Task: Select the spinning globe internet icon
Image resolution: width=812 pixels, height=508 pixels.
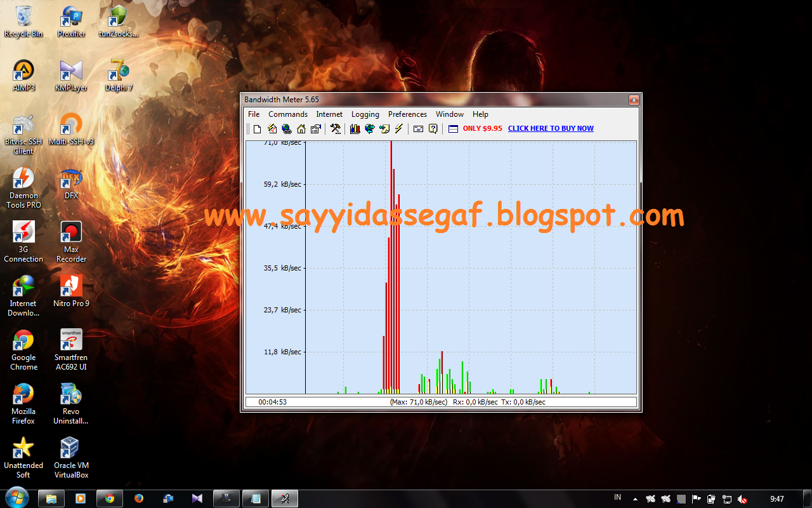Action: click(369, 128)
